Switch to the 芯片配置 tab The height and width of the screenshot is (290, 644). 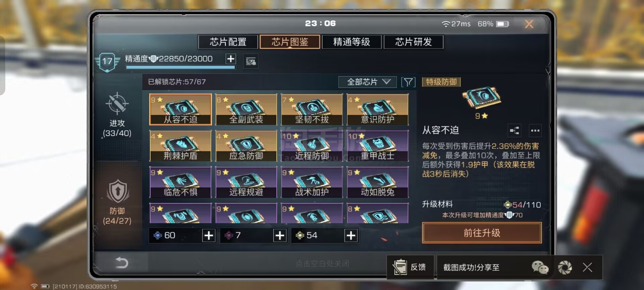tap(228, 42)
